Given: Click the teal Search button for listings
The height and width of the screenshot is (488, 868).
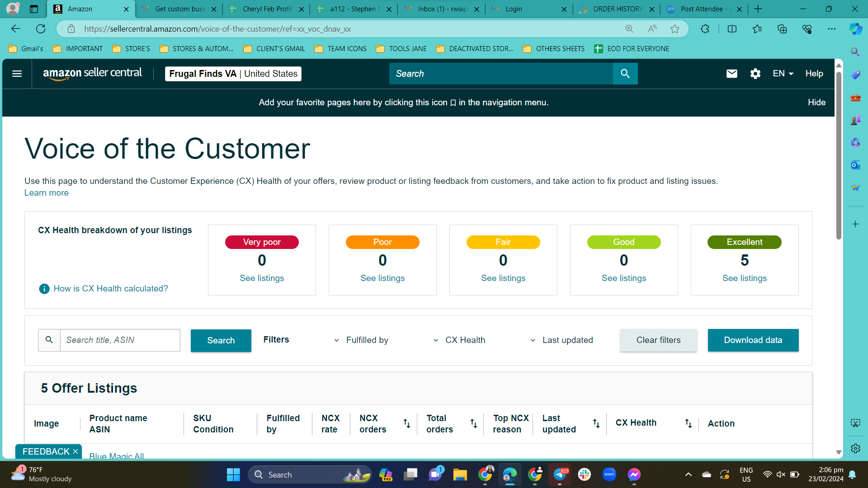Looking at the screenshot, I should (x=221, y=341).
